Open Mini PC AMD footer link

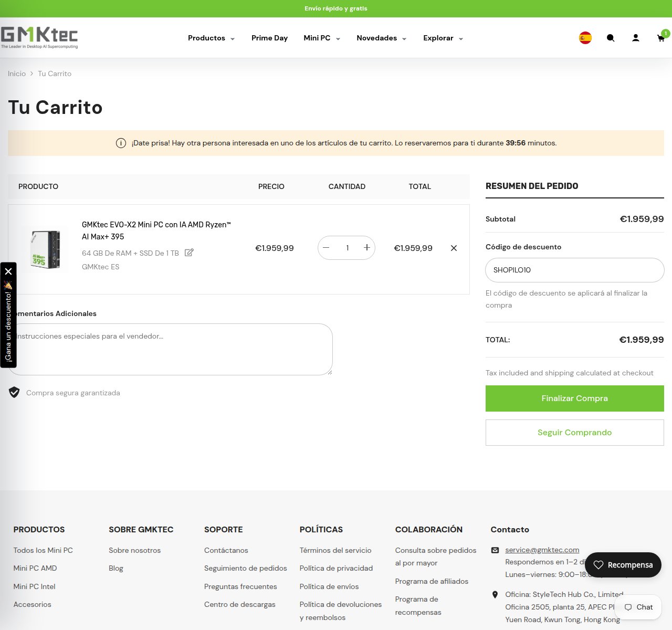pyautogui.click(x=35, y=568)
